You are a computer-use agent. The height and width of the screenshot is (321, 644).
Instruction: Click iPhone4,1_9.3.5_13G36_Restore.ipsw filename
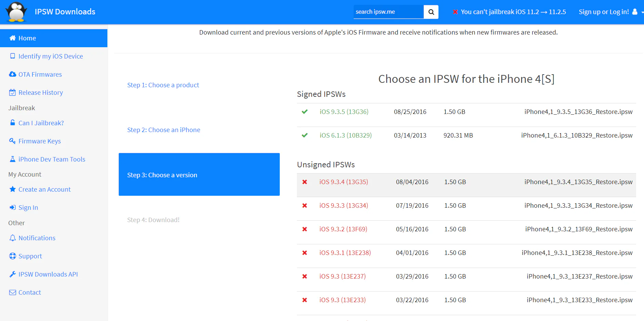[x=578, y=112]
